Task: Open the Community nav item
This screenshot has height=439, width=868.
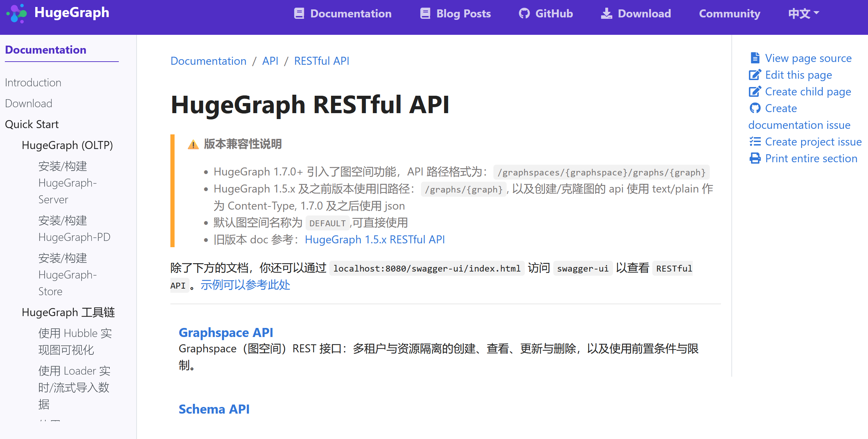Action: point(729,14)
